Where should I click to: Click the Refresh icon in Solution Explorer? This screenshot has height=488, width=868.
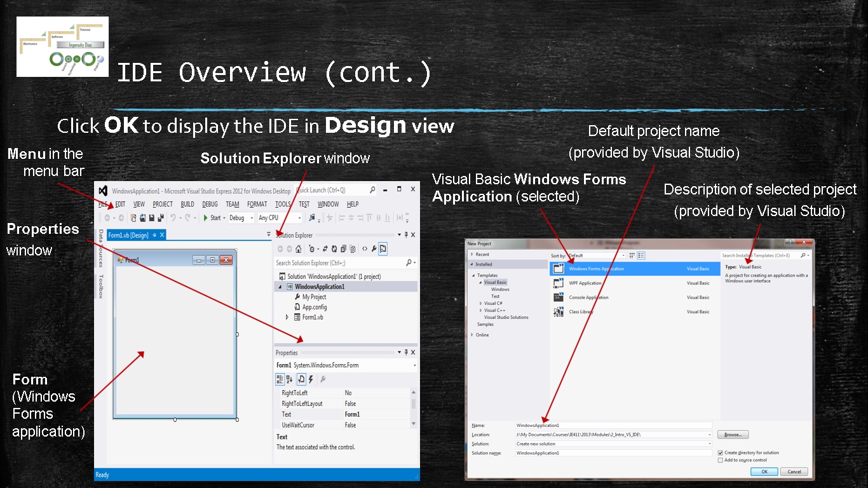[x=334, y=249]
